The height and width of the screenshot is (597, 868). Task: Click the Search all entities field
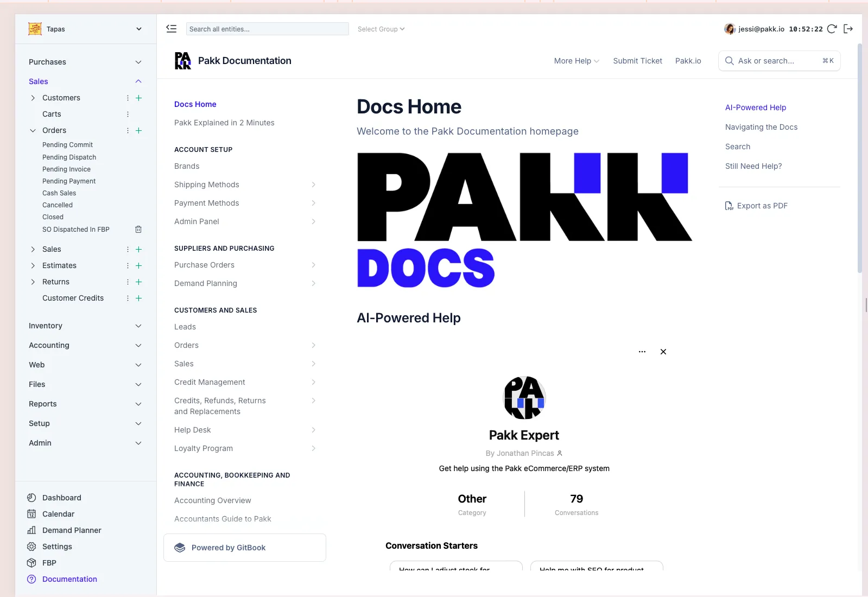[267, 29]
